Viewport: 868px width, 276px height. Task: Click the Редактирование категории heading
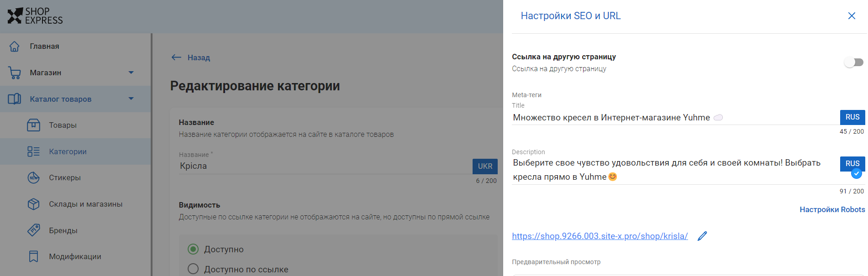coord(255,86)
